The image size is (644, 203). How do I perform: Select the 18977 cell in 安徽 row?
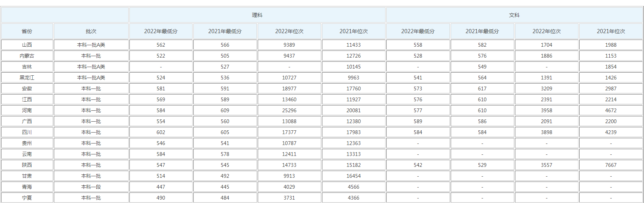coord(289,89)
